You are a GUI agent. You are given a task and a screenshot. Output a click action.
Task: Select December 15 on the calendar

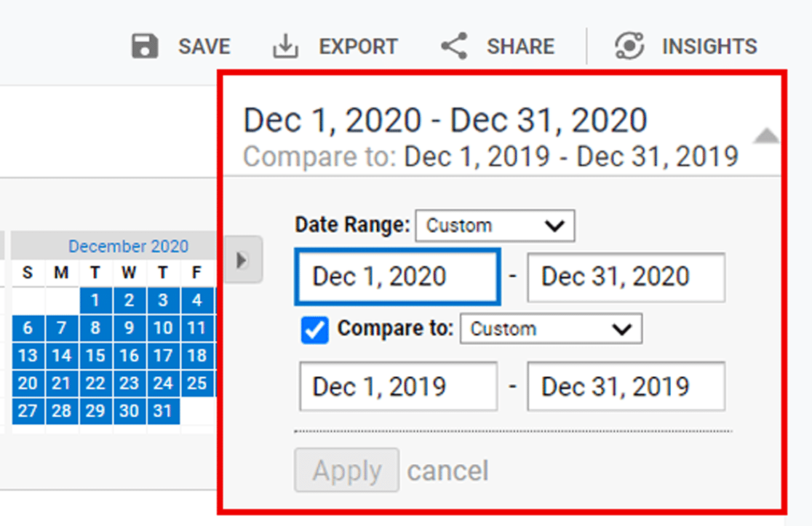click(x=95, y=356)
